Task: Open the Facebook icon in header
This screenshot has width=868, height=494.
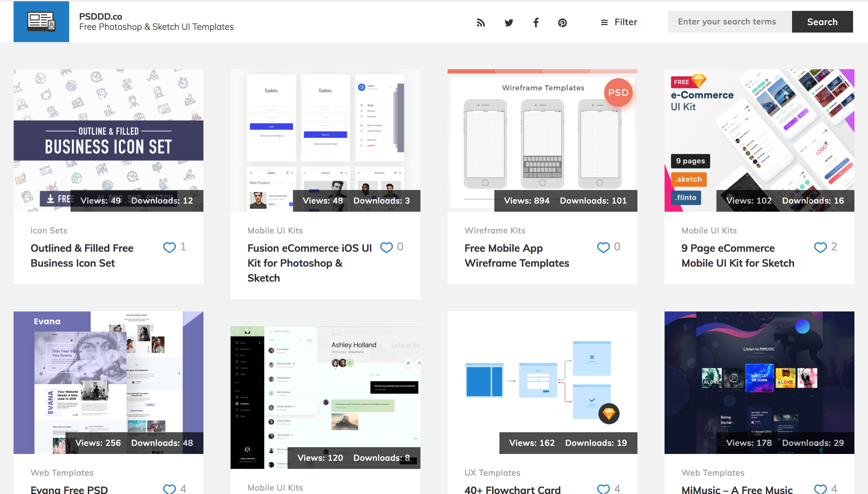Action: [x=536, y=22]
